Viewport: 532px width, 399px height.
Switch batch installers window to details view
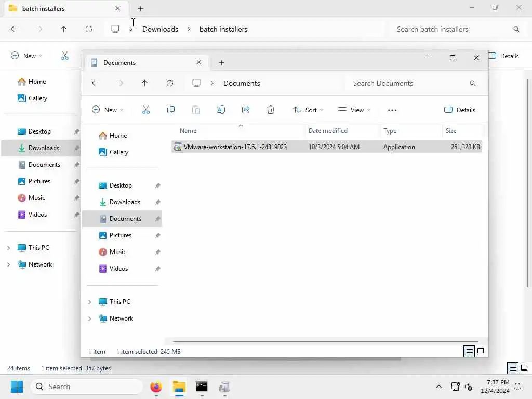click(513, 368)
